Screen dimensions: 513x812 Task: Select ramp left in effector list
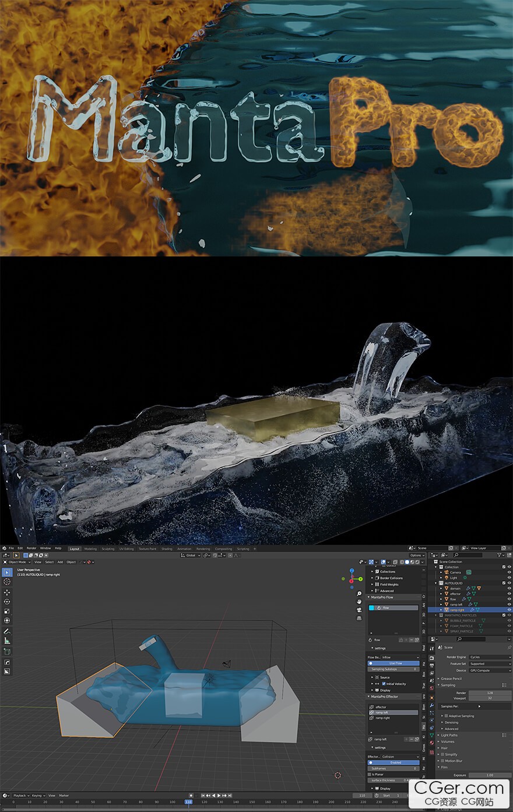[x=393, y=712]
